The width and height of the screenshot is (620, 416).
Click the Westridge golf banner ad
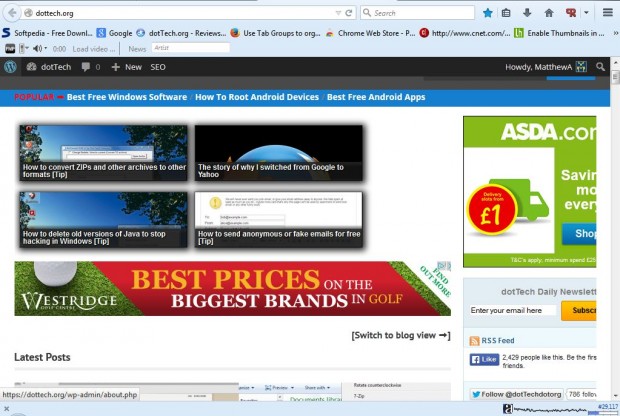(x=232, y=289)
